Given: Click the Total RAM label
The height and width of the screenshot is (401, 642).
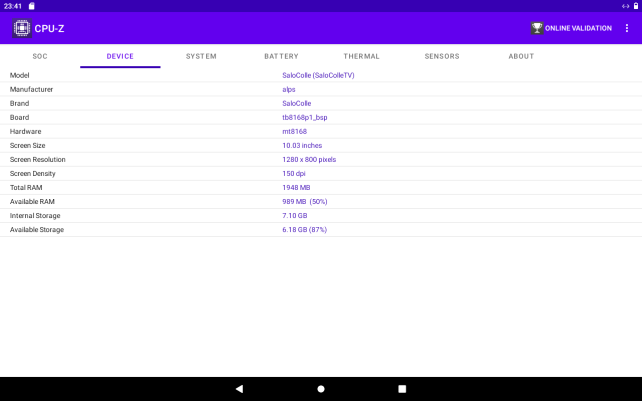Looking at the screenshot, I should (26, 188).
